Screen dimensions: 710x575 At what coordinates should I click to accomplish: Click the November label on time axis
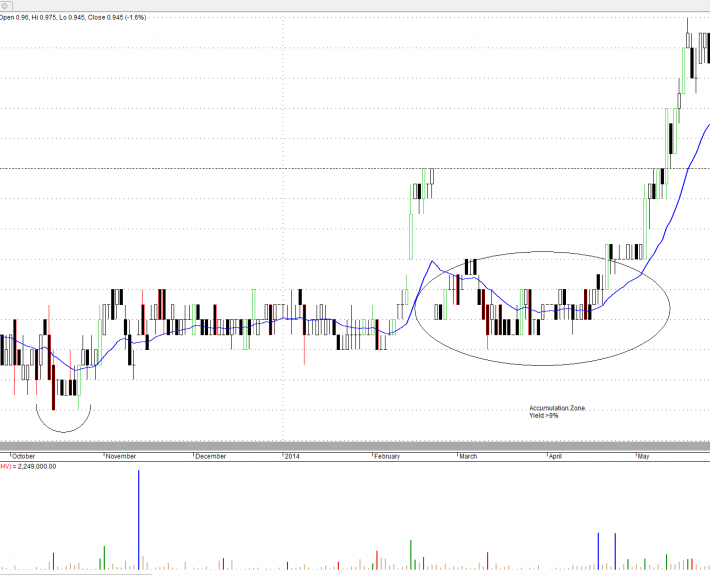coord(120,456)
